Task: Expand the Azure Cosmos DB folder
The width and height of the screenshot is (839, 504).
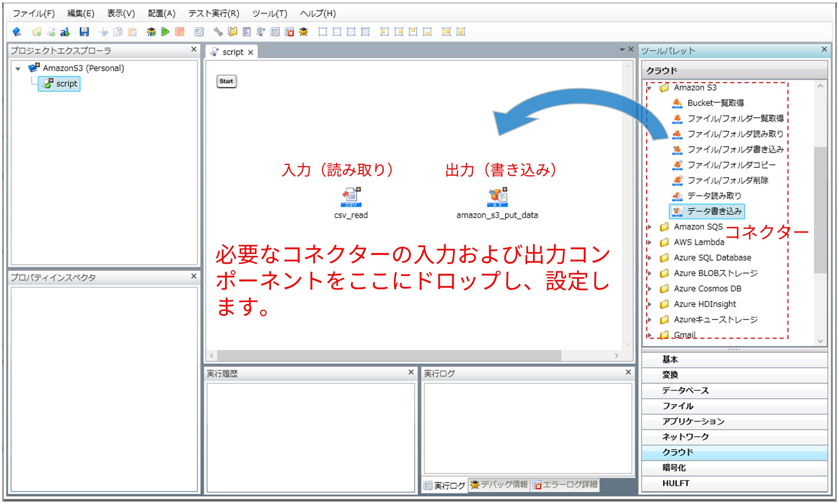Action: [649, 289]
